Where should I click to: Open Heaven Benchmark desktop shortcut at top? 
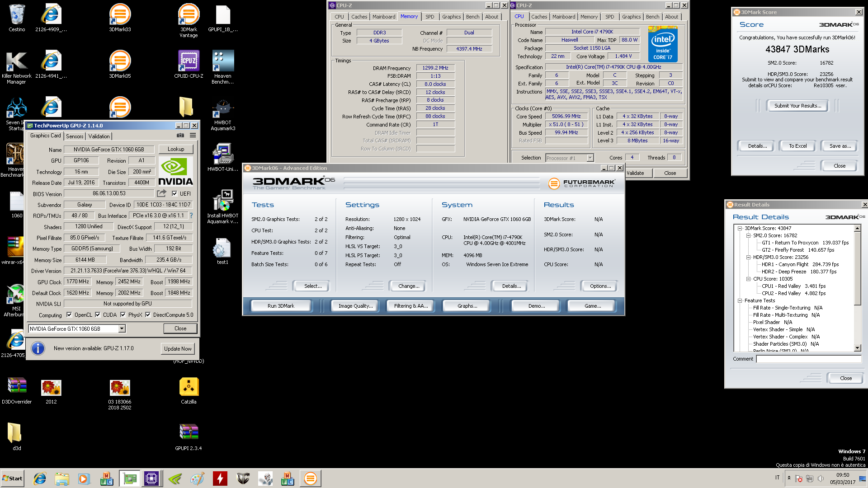[x=223, y=67]
